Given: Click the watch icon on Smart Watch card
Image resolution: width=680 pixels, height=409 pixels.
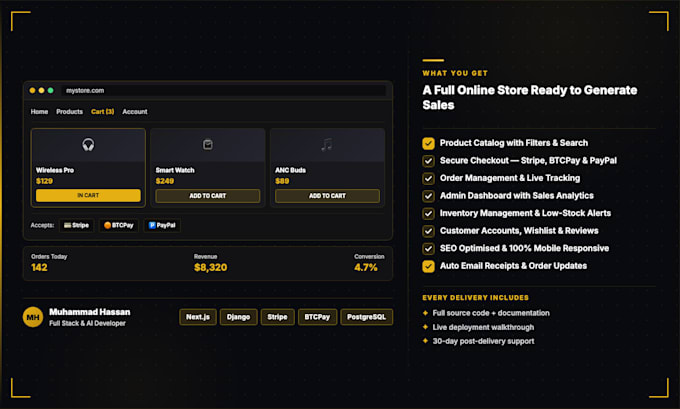Looking at the screenshot, I should (x=208, y=144).
